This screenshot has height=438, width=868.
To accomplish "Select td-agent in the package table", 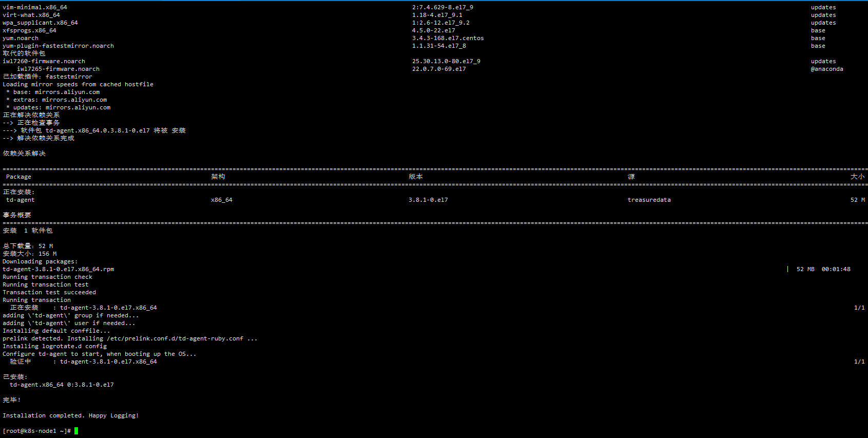I will tap(21, 200).
